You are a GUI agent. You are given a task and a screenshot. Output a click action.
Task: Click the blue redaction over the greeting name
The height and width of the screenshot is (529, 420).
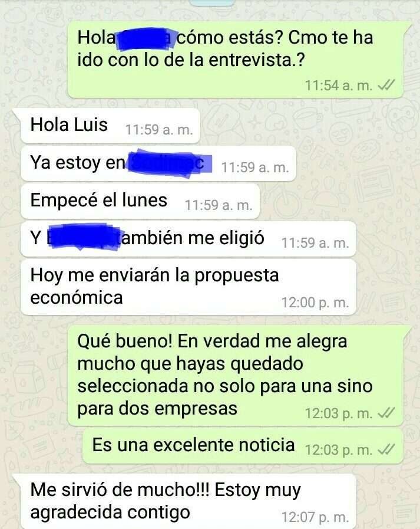(145, 39)
